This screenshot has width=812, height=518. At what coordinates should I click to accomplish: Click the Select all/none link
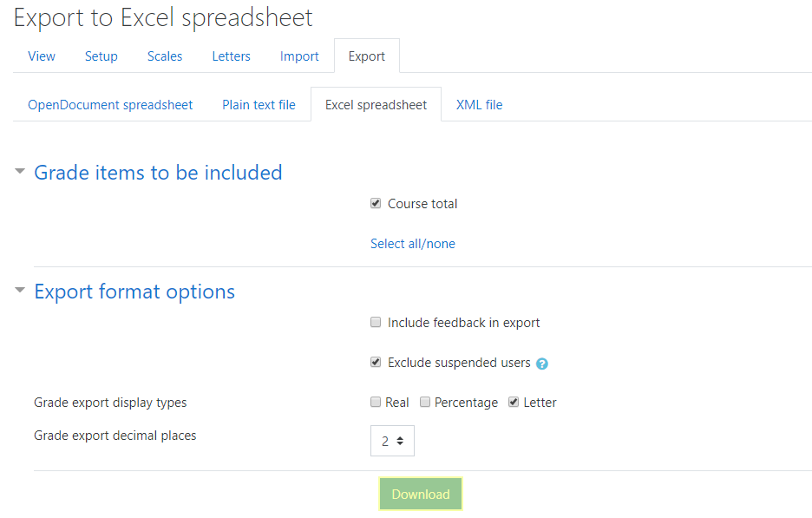[413, 243]
